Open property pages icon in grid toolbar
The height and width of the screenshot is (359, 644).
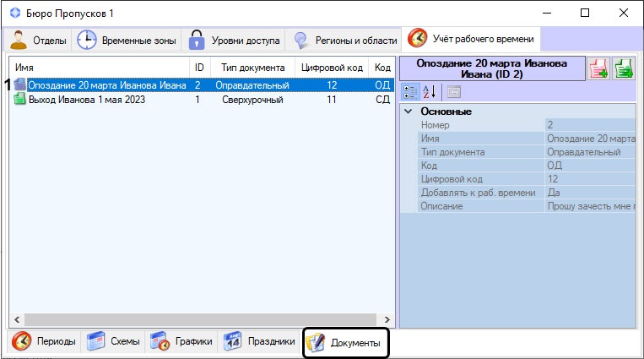(x=453, y=91)
